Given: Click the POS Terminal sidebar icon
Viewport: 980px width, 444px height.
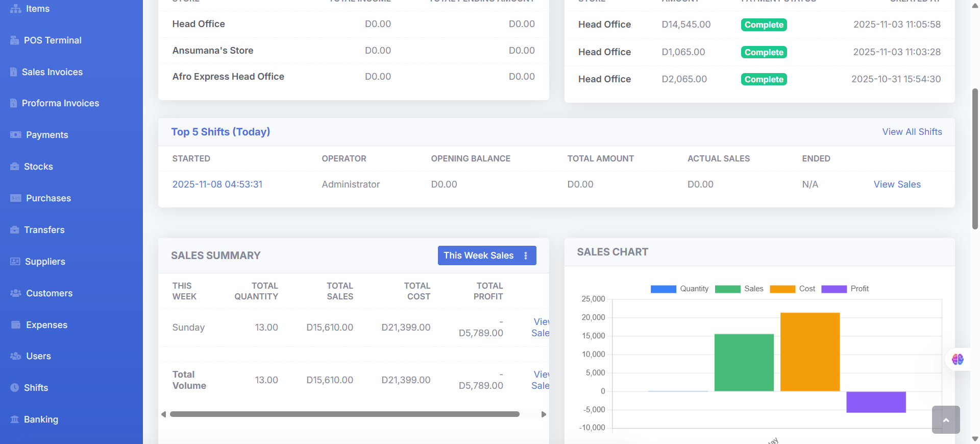Looking at the screenshot, I should point(14,40).
